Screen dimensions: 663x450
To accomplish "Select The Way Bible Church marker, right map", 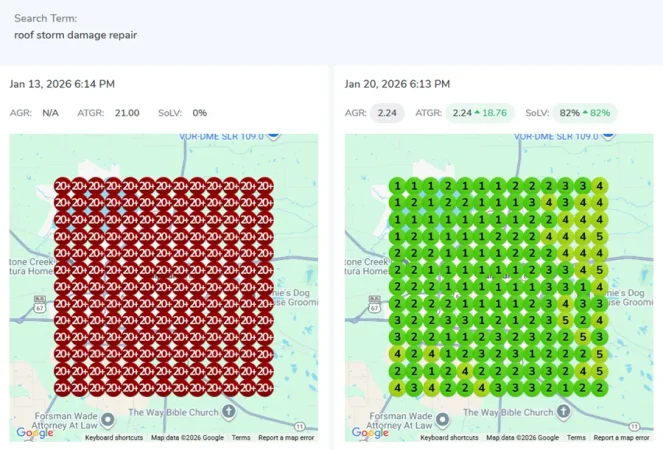I will (x=564, y=412).
